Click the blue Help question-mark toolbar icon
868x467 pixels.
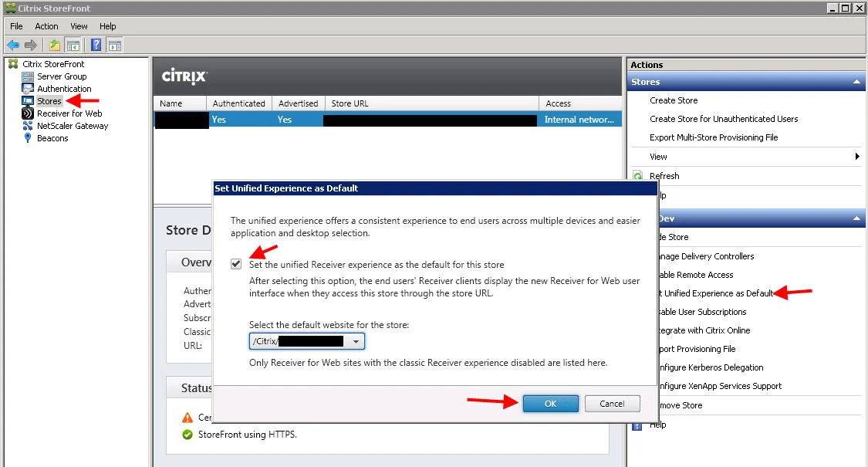tap(96, 45)
